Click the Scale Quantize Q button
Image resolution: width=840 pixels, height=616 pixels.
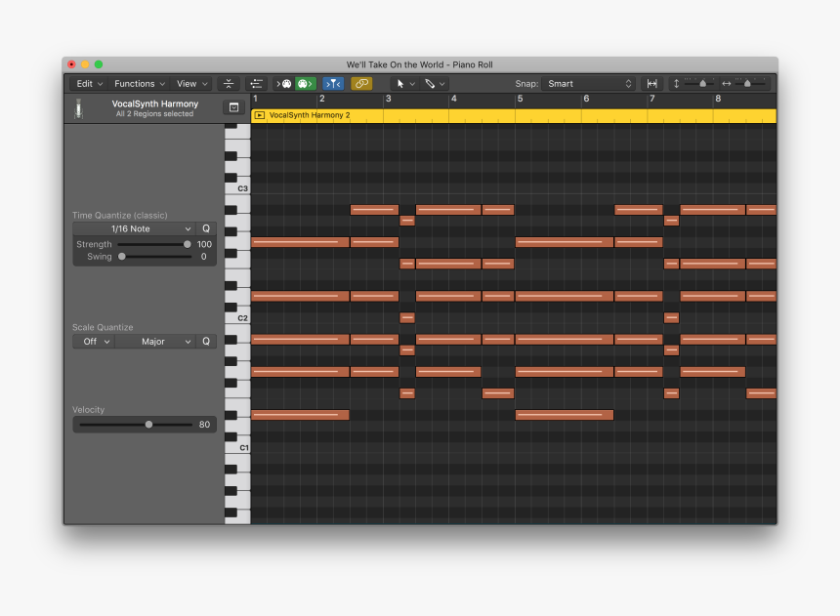pos(206,342)
